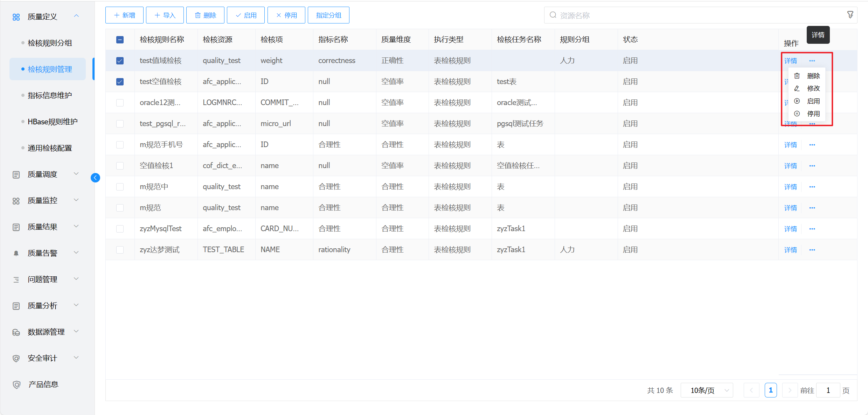
Task: Open 详情 link for m规范 row
Action: click(x=790, y=208)
